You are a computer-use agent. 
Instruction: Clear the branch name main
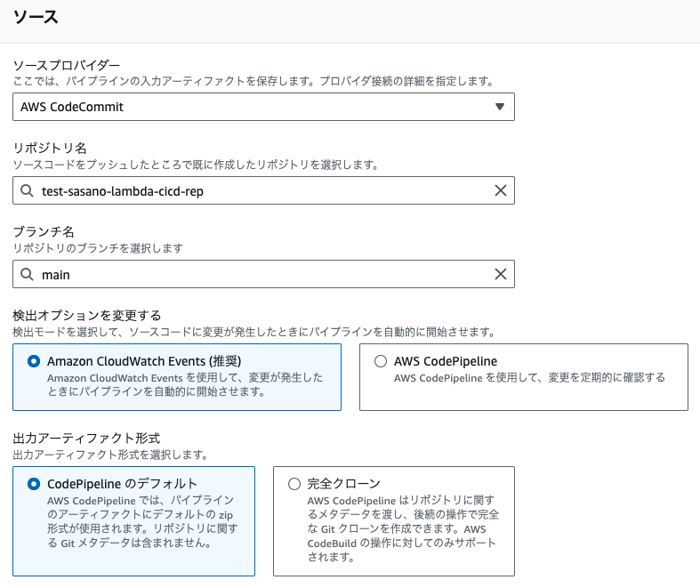coord(501,274)
